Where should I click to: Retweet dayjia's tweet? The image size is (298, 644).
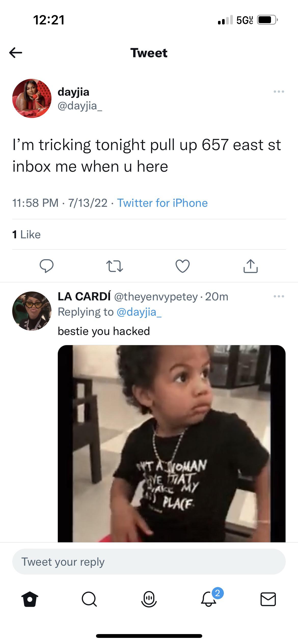click(114, 266)
